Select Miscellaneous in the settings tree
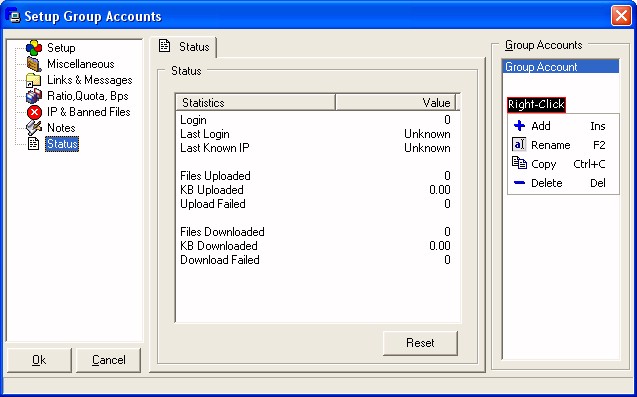Image resolution: width=637 pixels, height=397 pixels. [80, 64]
